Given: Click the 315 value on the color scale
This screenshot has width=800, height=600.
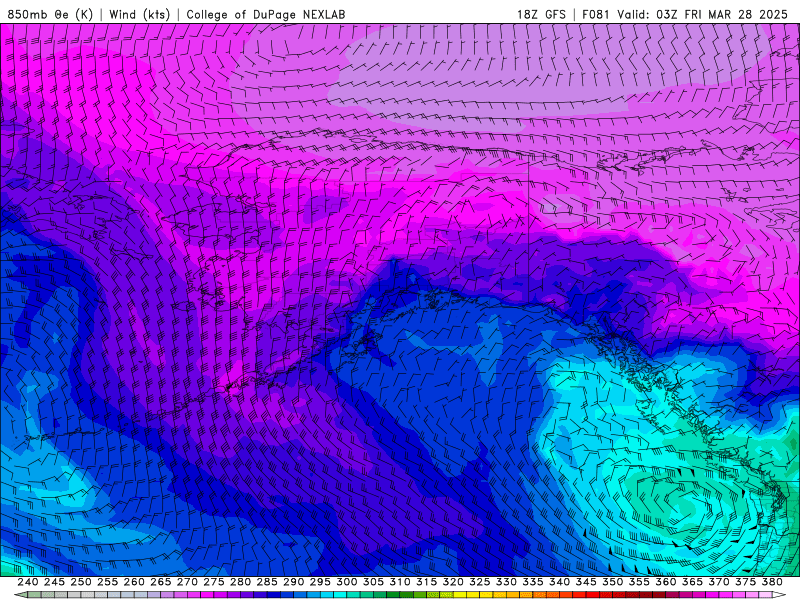Looking at the screenshot, I should point(427,582).
